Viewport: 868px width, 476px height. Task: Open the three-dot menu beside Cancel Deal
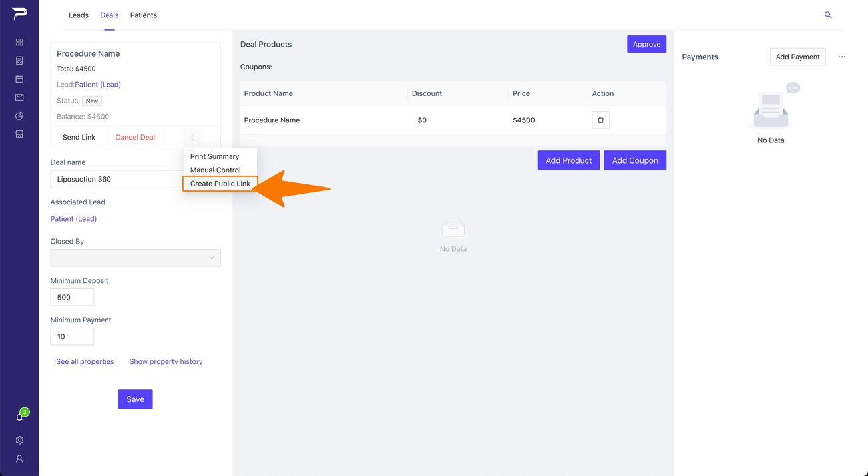[192, 137]
